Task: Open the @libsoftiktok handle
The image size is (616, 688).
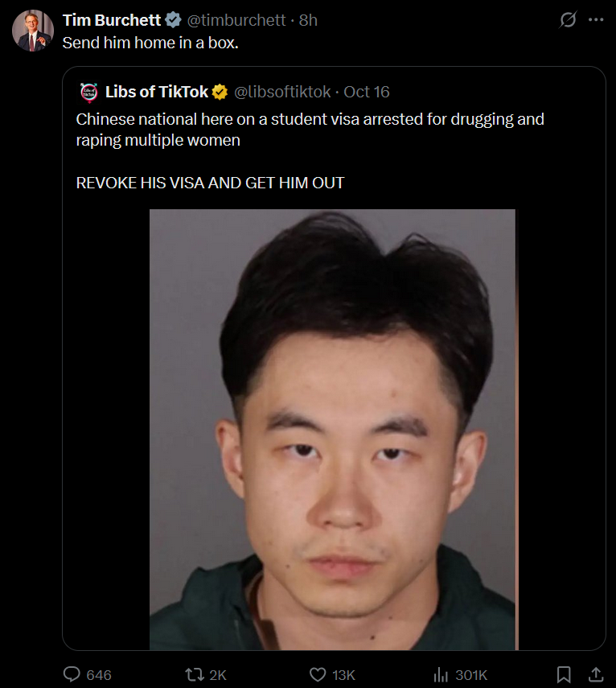Action: click(282, 93)
